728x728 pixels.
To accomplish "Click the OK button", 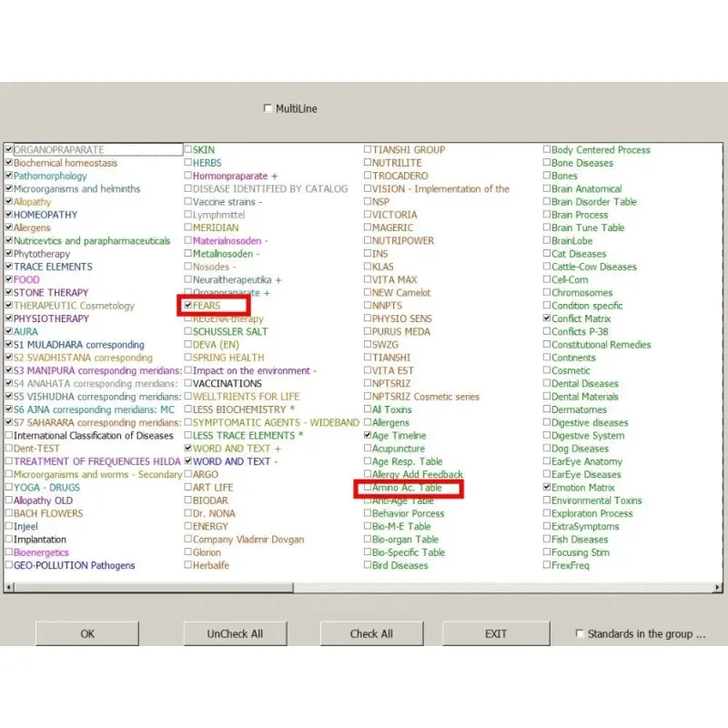I will pyautogui.click(x=87, y=633).
